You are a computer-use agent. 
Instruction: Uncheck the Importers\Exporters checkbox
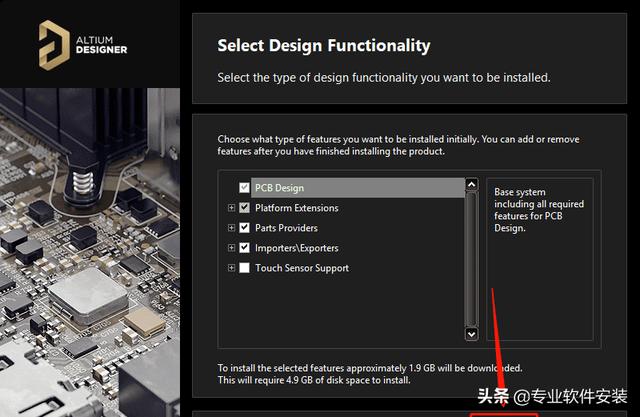(x=244, y=248)
